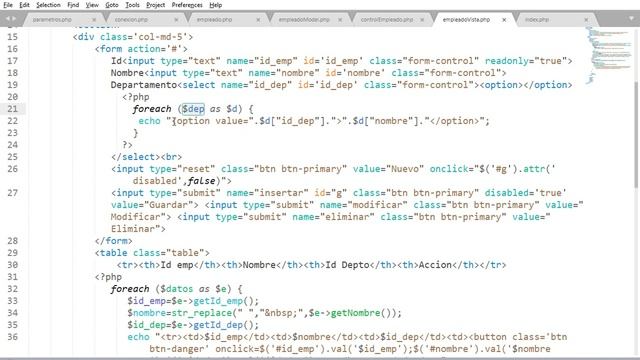Switch to the empleadoModel.php tab
The height and width of the screenshot is (360, 640).
(304, 20)
